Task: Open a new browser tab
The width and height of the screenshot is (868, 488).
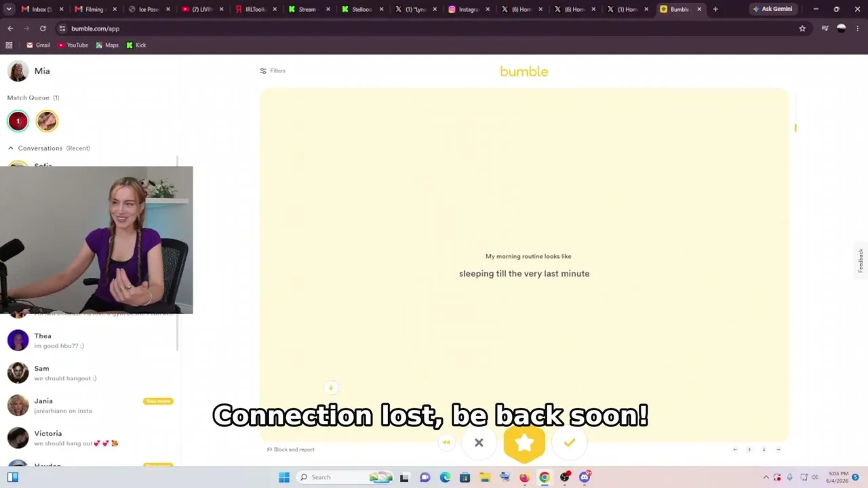Action: point(715,9)
